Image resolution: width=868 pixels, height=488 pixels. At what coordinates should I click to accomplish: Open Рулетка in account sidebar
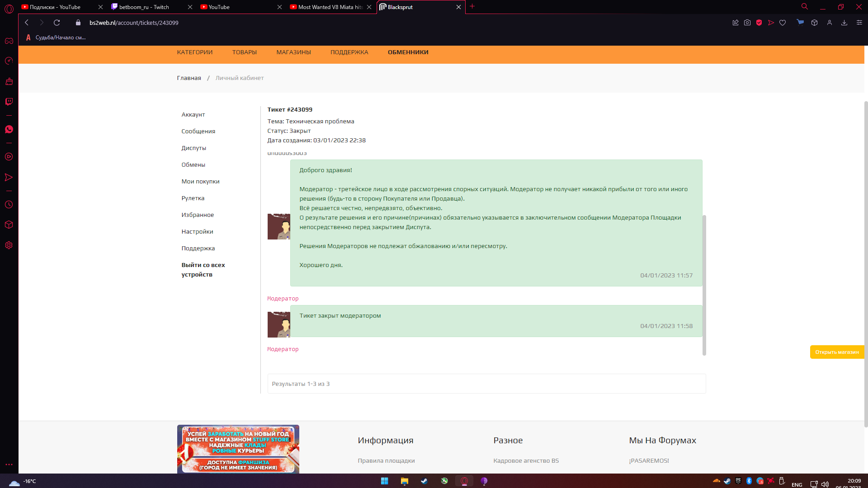(x=193, y=198)
